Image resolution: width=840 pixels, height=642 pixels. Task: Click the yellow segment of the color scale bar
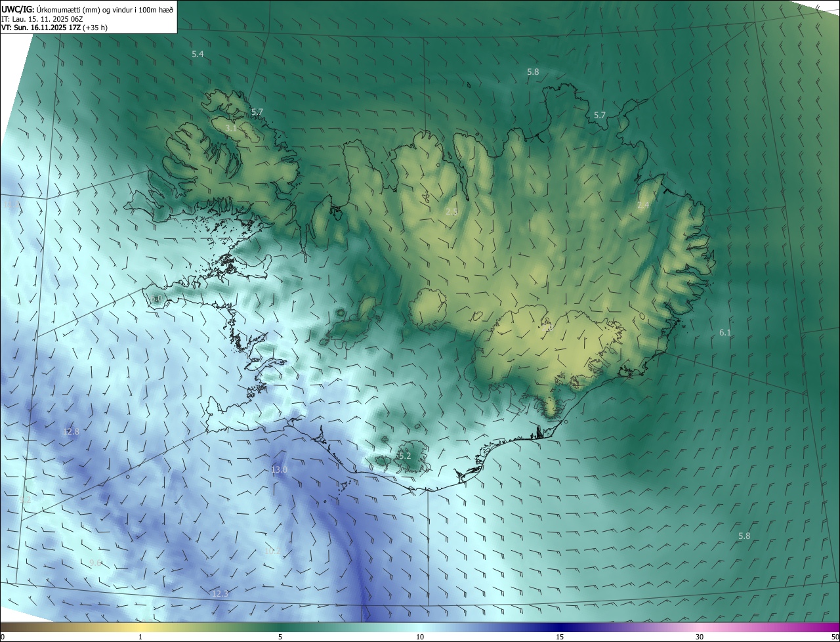pos(141,627)
